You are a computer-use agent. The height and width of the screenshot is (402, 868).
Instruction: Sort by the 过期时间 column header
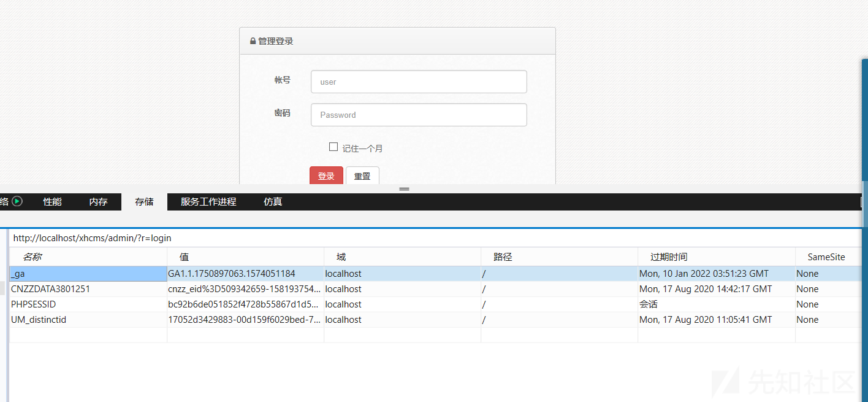[669, 257]
